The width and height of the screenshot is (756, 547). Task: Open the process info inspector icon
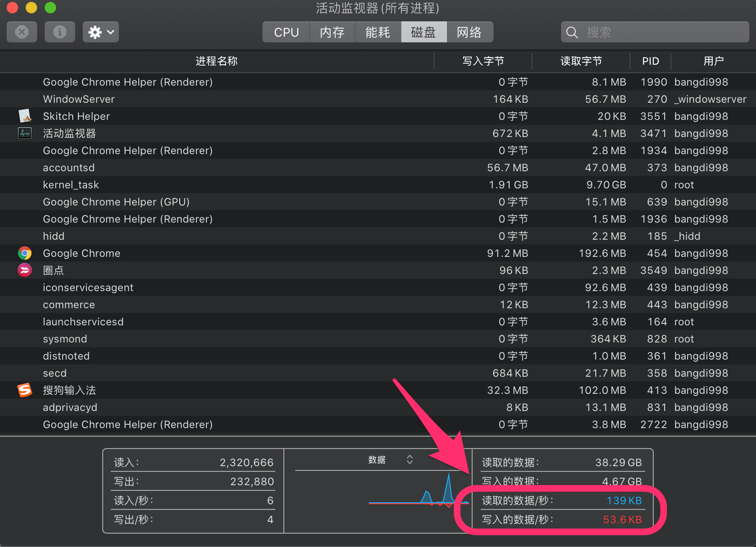click(x=60, y=32)
